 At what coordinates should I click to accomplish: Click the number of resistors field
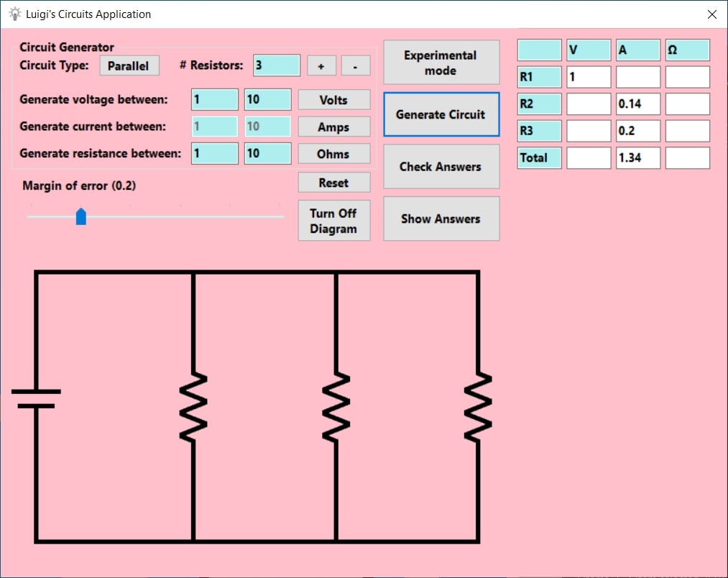[277, 65]
